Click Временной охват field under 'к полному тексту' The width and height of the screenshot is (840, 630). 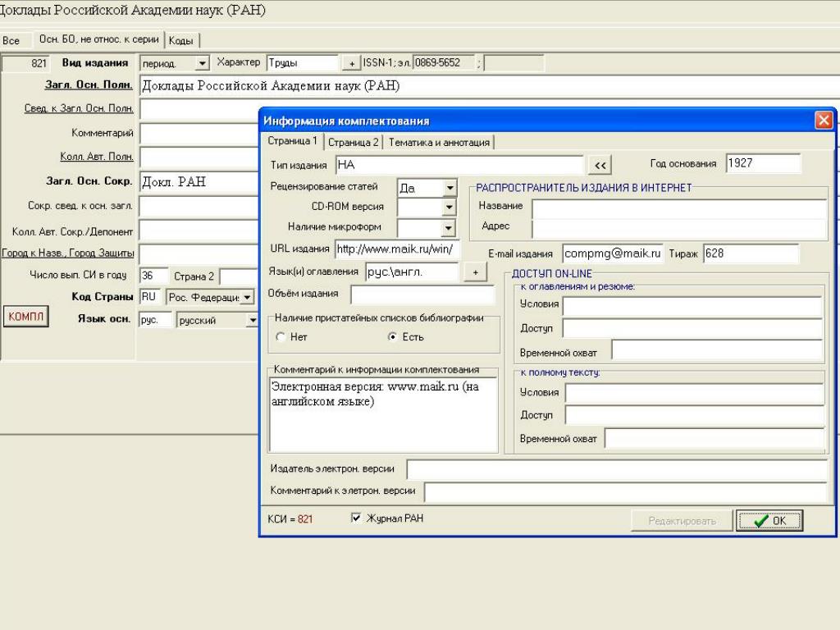(x=714, y=438)
